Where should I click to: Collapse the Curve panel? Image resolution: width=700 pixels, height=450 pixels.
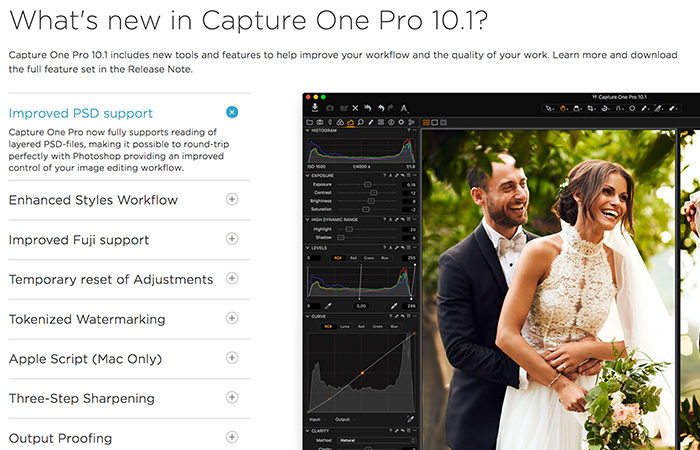click(x=308, y=317)
